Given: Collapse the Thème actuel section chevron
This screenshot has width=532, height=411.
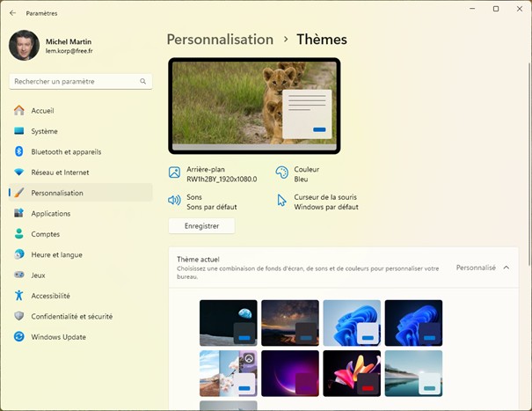Looking at the screenshot, I should tap(506, 268).
